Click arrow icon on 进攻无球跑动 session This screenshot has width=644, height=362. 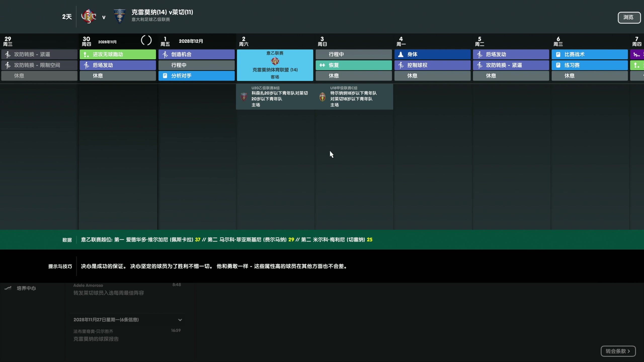click(x=86, y=54)
